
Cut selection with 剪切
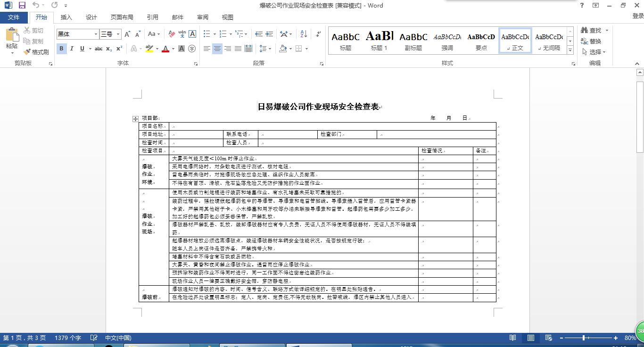[x=33, y=31]
